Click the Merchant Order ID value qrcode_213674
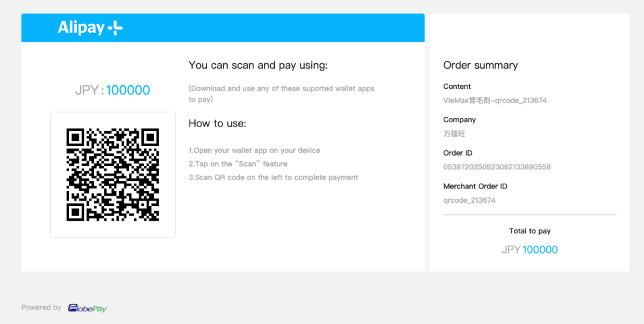Viewport: 644px width, 324px height. tap(469, 200)
